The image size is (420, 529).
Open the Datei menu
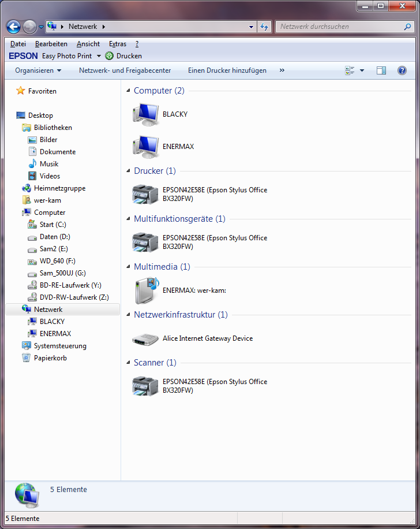point(18,44)
